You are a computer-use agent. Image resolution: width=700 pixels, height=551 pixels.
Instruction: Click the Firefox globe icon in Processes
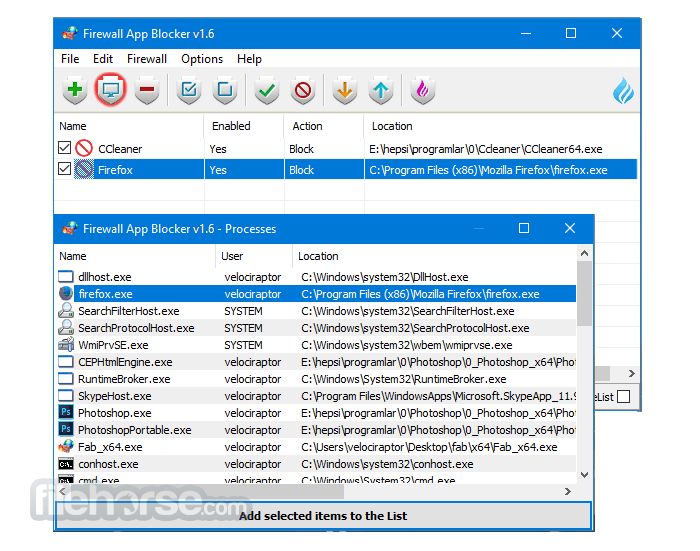(x=66, y=293)
